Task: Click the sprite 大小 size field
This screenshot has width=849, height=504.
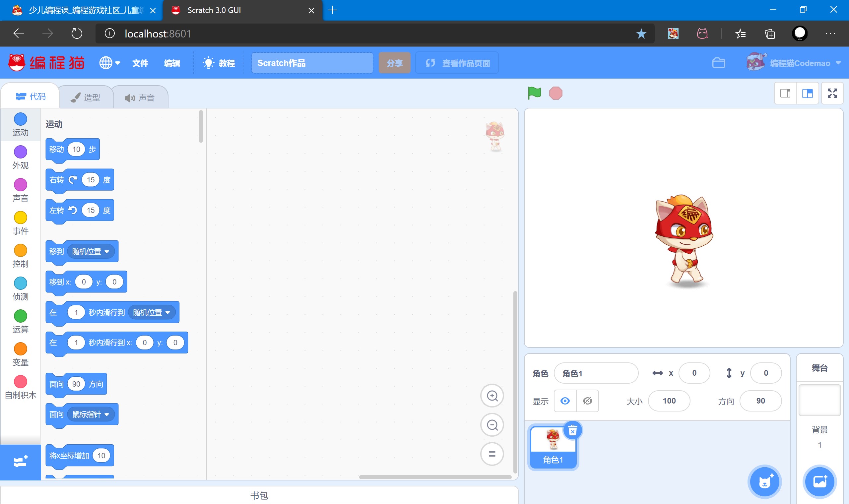Action: 669,401
